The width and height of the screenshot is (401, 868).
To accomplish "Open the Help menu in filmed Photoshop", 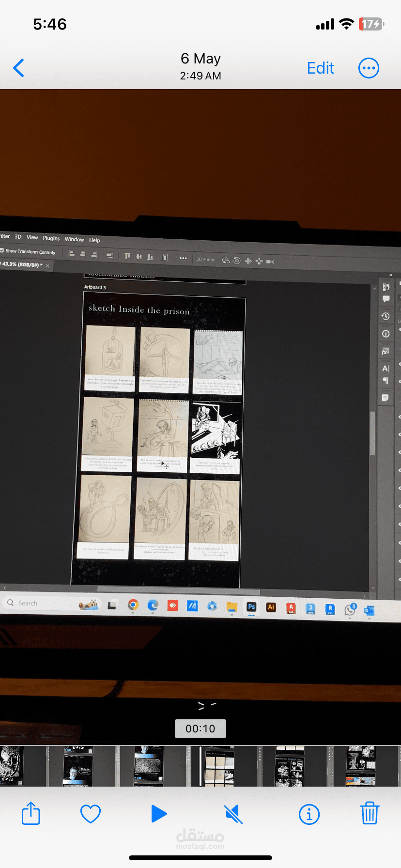I will [94, 240].
